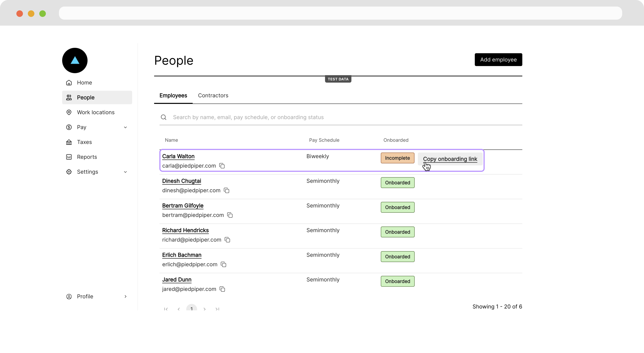Go to last page pagination icon
The height and width of the screenshot is (353, 644).
click(x=217, y=309)
